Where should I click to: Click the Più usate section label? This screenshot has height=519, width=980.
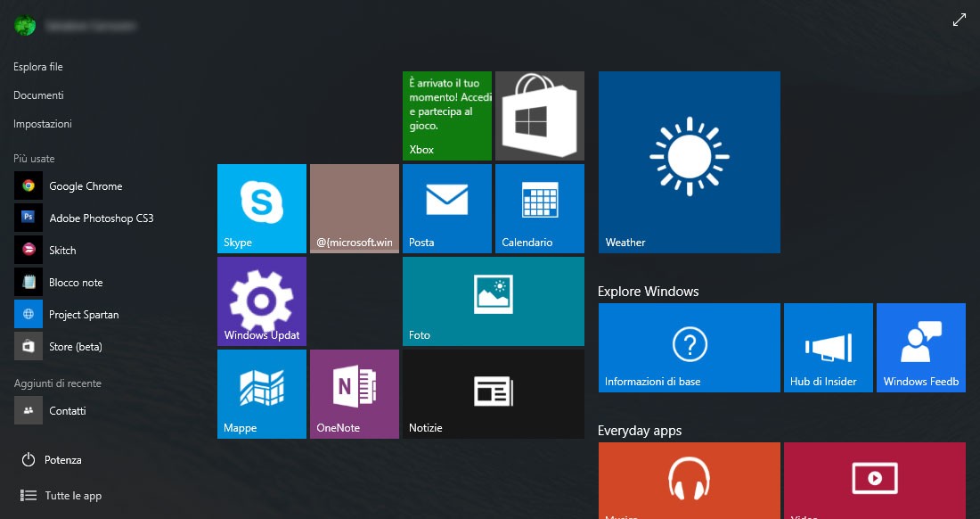[34, 159]
